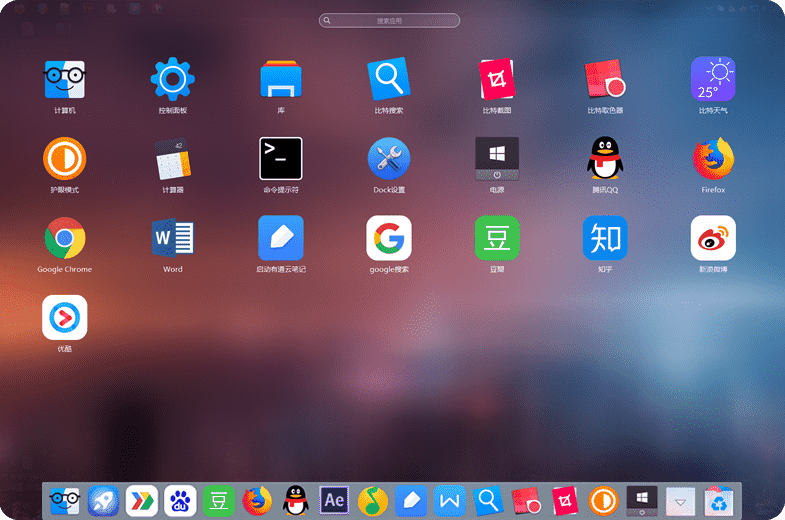The image size is (785, 520).
Task: Open the 库 library icon
Action: pos(281,79)
